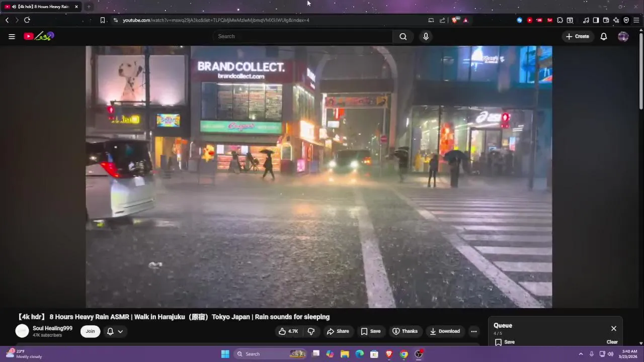Open the blue Shazam extension
Viewport: 644px width, 362px height.
(520, 20)
